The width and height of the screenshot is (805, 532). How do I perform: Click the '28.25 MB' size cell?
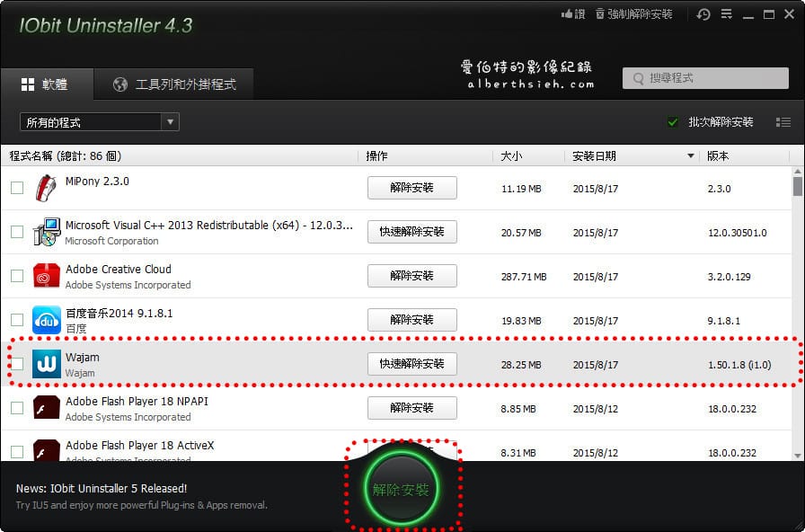coord(521,365)
